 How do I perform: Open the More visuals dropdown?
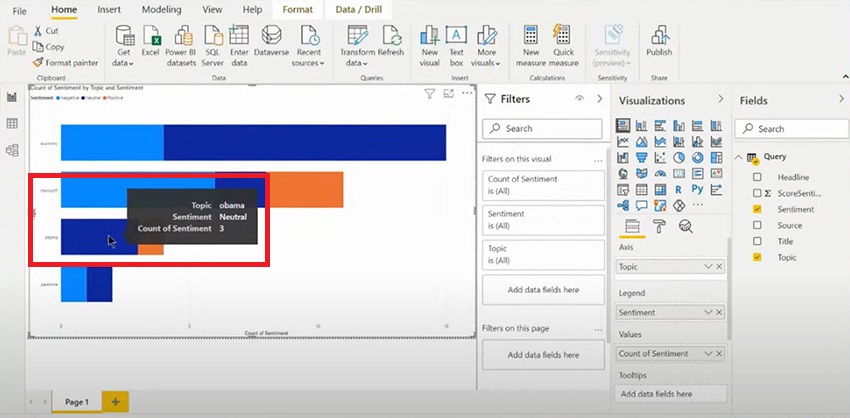click(x=487, y=46)
